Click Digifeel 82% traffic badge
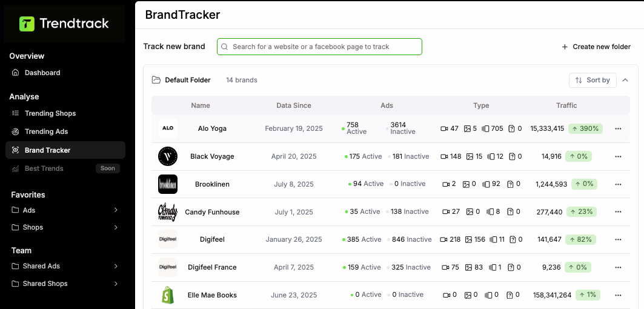644x309 pixels. coord(581,239)
